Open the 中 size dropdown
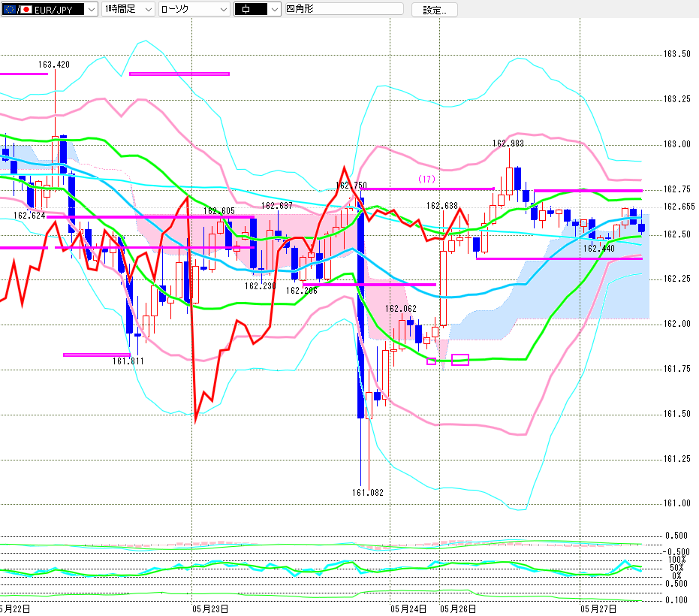This screenshot has width=699, height=616. point(258,9)
